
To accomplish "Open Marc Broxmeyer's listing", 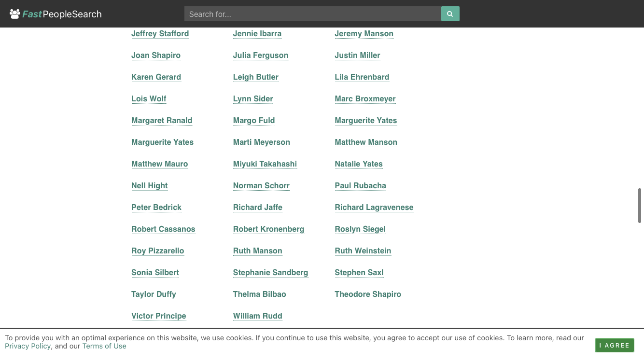I will [365, 98].
